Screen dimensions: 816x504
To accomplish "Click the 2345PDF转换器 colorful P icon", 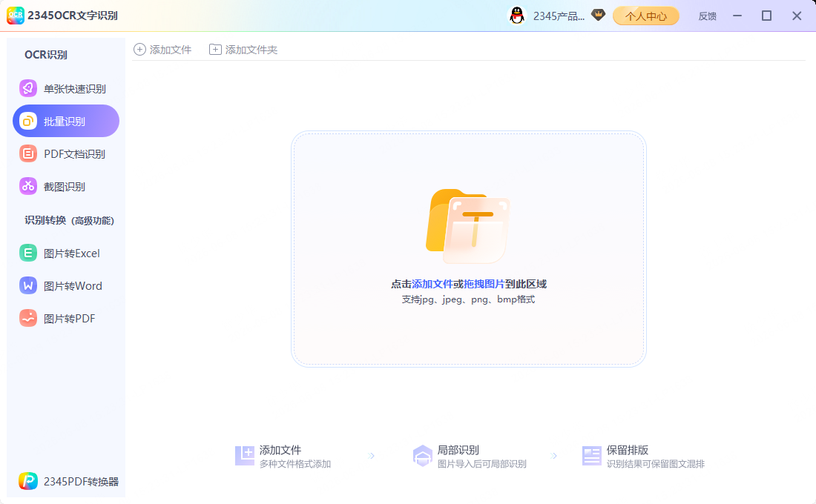I will [28, 481].
